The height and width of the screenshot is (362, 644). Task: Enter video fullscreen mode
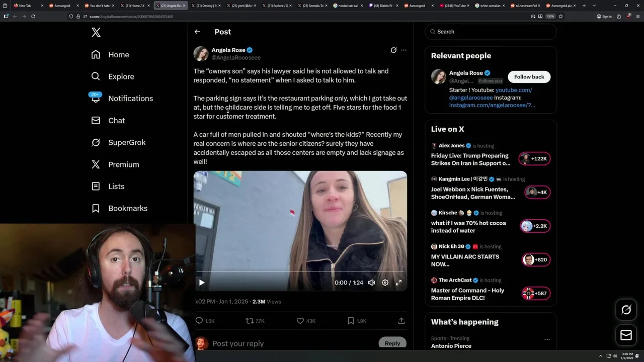[398, 283]
